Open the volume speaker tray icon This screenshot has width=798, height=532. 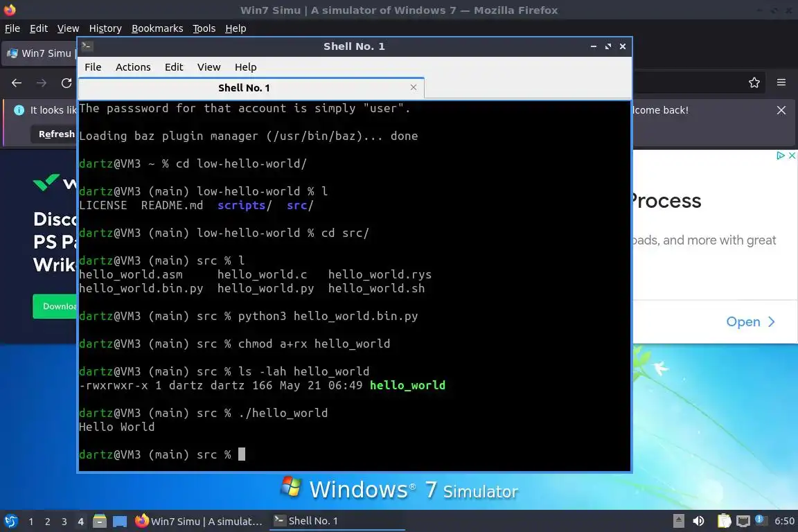click(699, 521)
